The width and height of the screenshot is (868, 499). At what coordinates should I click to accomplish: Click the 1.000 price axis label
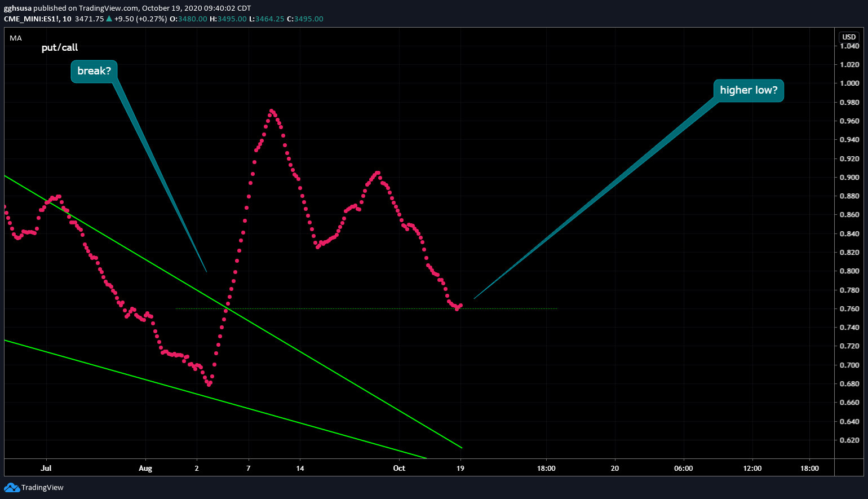[849, 83]
